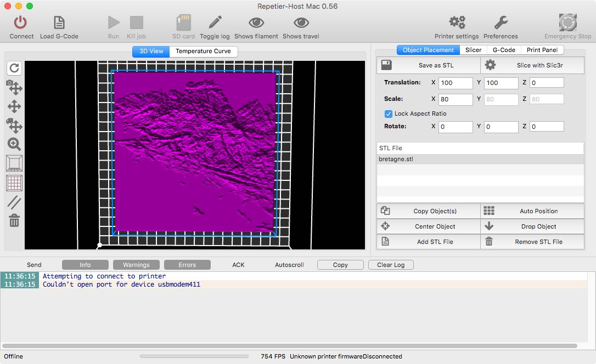596x364 pixels.
Task: Delete object with trash icon in view toolbar
Action: 14,220
